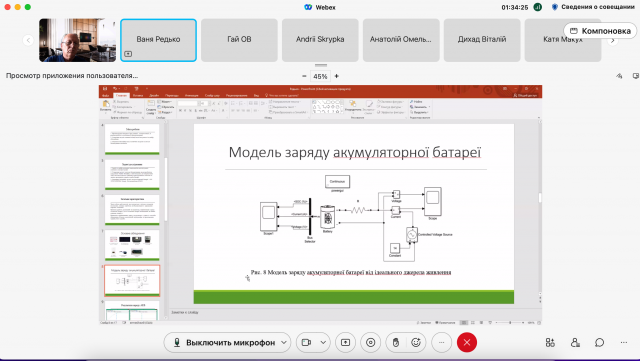Expand video options arrow
The image size is (640, 361).
pos(323,343)
